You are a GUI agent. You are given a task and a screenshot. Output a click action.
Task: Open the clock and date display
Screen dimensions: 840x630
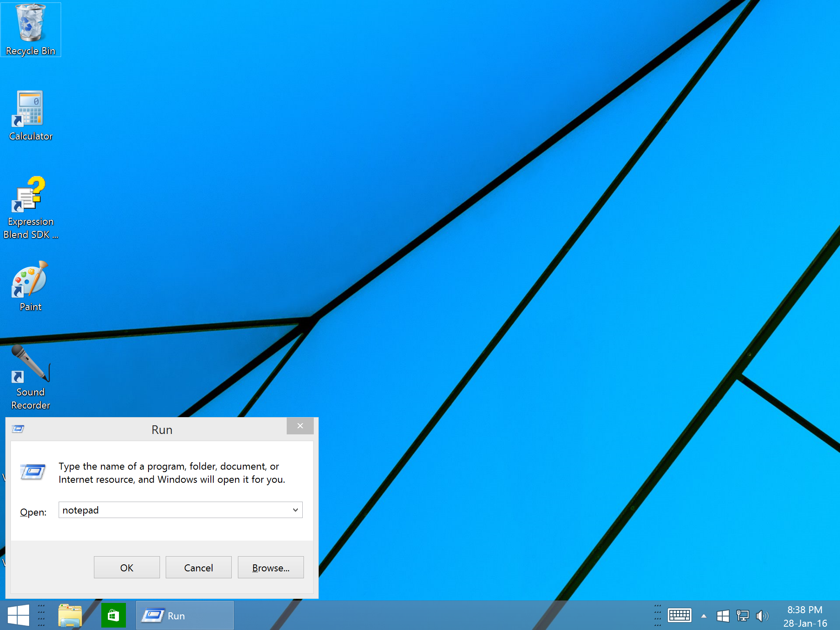(x=804, y=616)
